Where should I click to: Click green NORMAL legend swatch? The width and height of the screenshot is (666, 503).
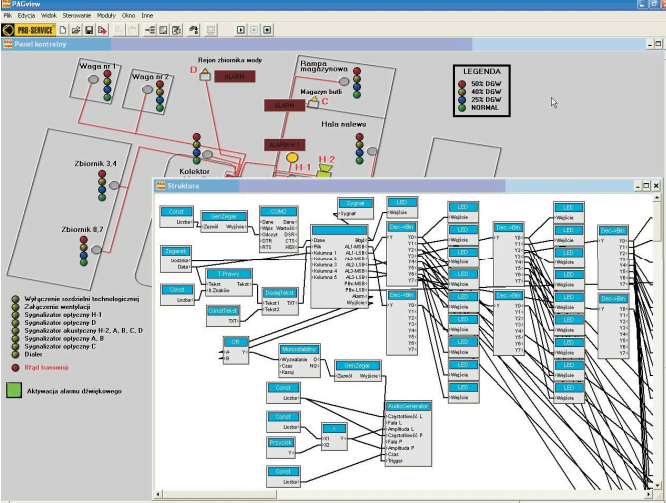tap(463, 108)
